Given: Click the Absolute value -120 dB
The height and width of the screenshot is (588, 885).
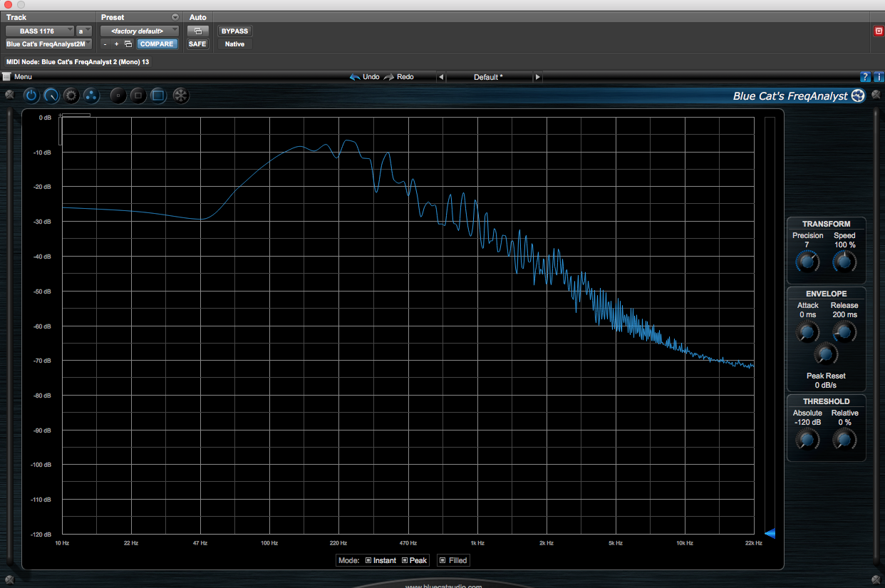Looking at the screenshot, I should [x=807, y=422].
